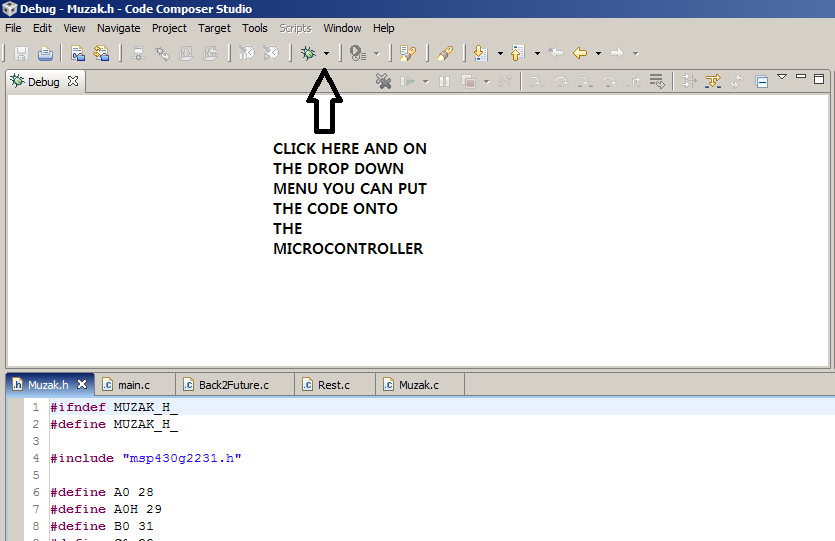Click the Terminate stop icon
This screenshot has width=835, height=541.
coord(469,81)
